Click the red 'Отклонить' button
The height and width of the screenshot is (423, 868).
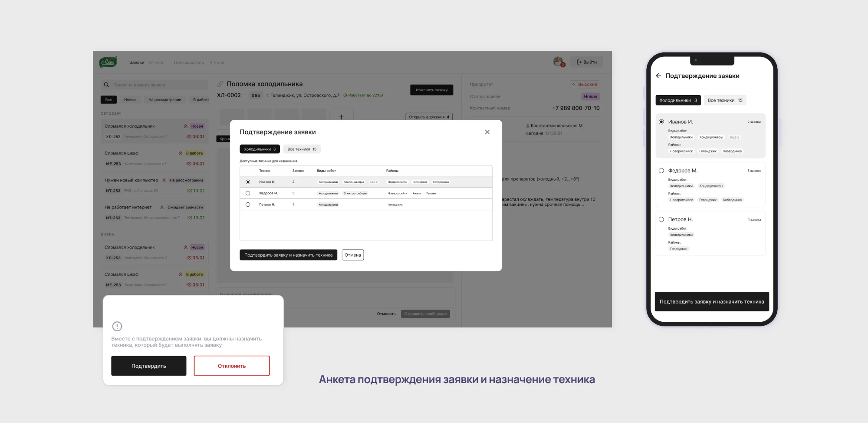pyautogui.click(x=231, y=366)
